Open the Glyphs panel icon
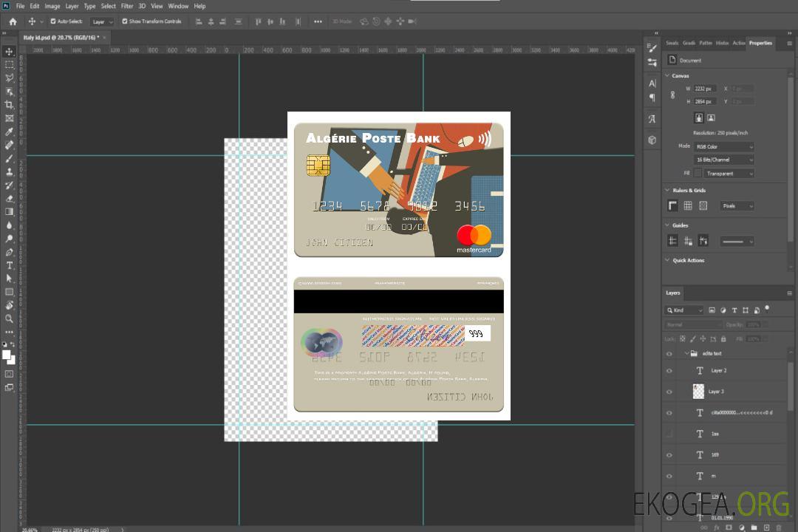This screenshot has height=532, width=798. pyautogui.click(x=652, y=119)
